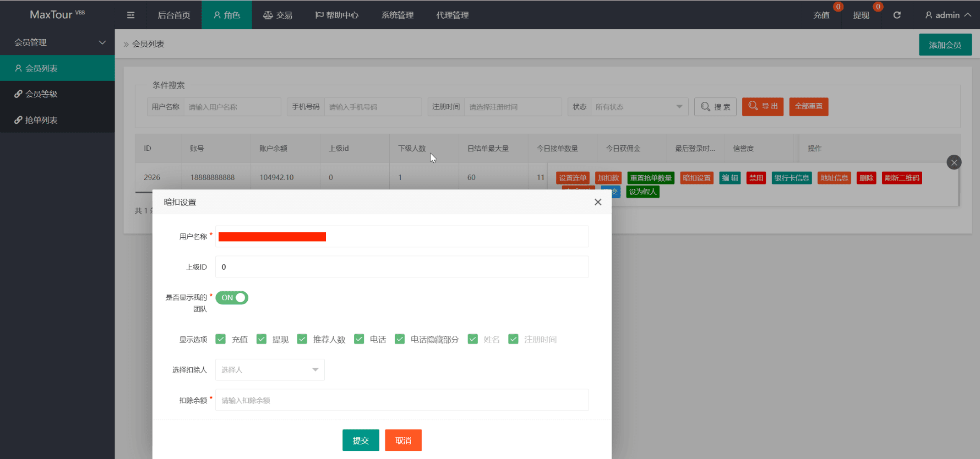Uncheck the 电话隐藏部分 checkbox
980x459 pixels.
point(400,339)
